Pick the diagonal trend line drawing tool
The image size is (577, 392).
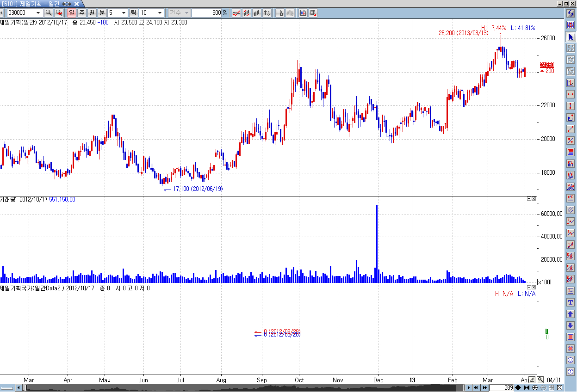pos(571,129)
